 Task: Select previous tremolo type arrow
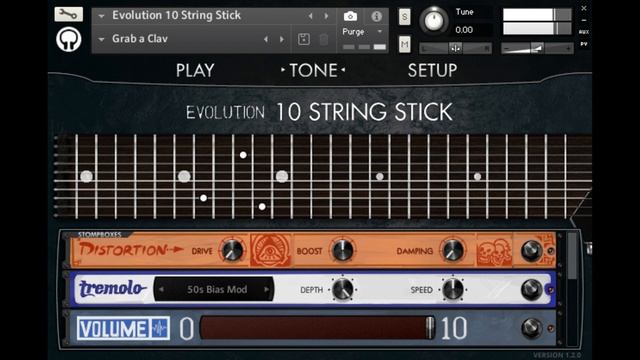point(161,289)
